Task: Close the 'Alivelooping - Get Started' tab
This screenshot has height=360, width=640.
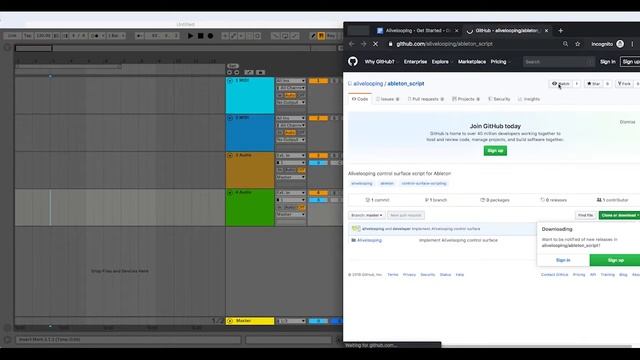Action: point(456,31)
